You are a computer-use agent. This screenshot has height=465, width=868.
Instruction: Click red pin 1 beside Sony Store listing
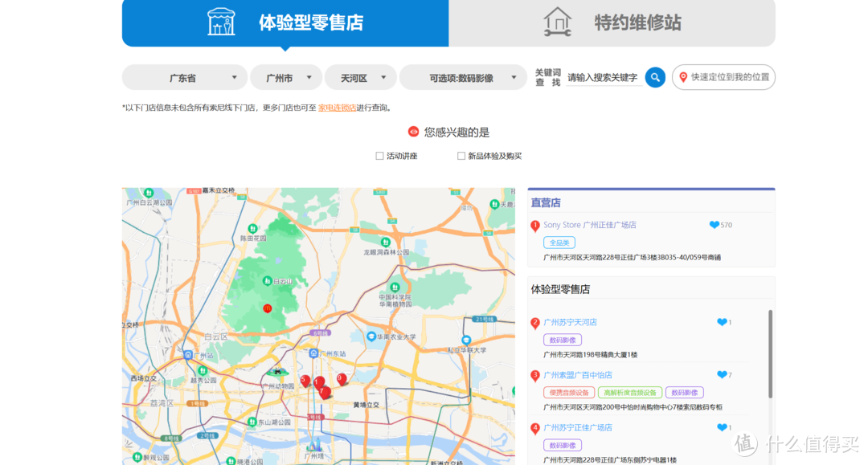pyautogui.click(x=534, y=226)
